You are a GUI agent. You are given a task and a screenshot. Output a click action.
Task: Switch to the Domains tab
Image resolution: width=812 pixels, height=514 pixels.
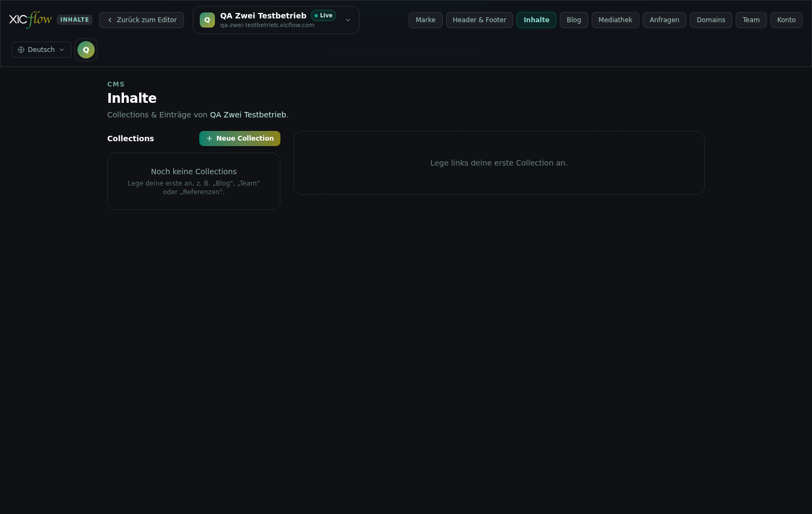[711, 20]
